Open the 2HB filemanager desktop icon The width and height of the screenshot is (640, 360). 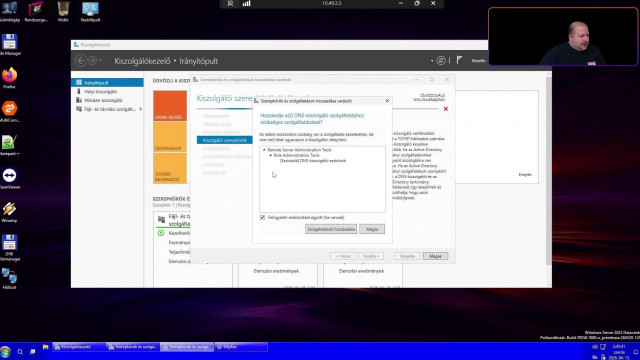[x=9, y=247]
